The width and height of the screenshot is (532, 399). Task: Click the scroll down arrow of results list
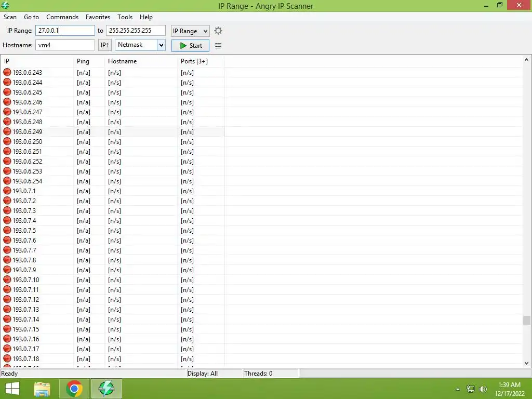527,363
